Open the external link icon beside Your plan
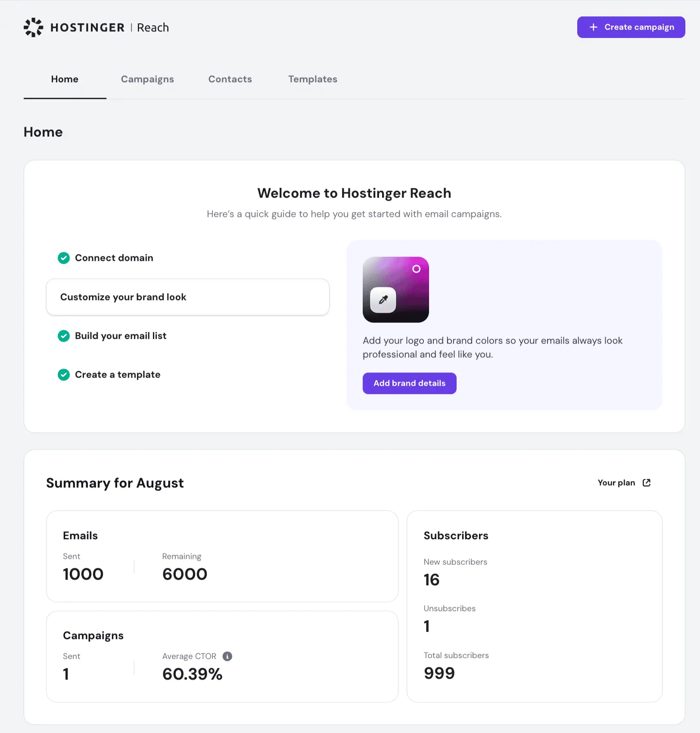 click(x=647, y=483)
